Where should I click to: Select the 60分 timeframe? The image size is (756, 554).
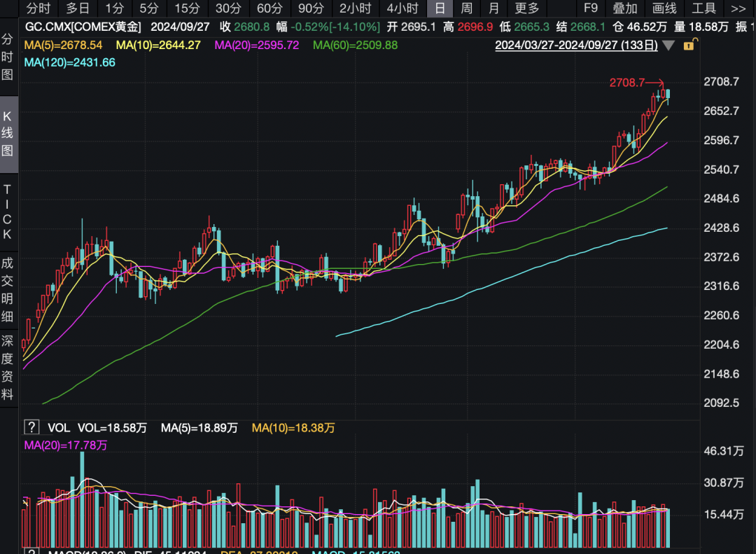tap(269, 8)
